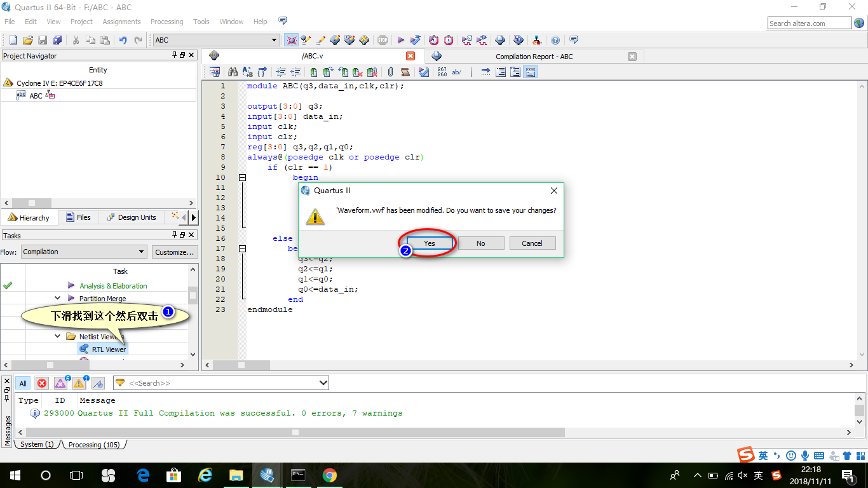
Task: Toggle the warning messages filter
Action: click(79, 383)
